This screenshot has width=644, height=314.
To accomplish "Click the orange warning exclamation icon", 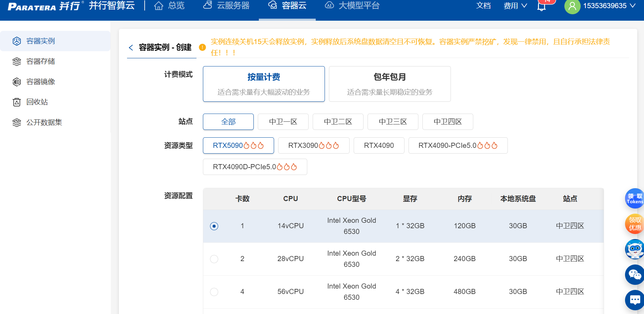I will (202, 47).
